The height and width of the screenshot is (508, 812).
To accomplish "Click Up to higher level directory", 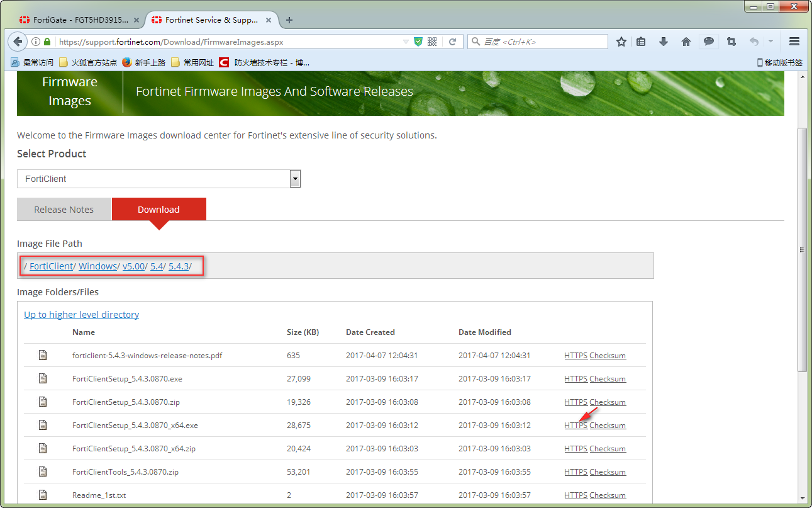I will click(x=82, y=315).
